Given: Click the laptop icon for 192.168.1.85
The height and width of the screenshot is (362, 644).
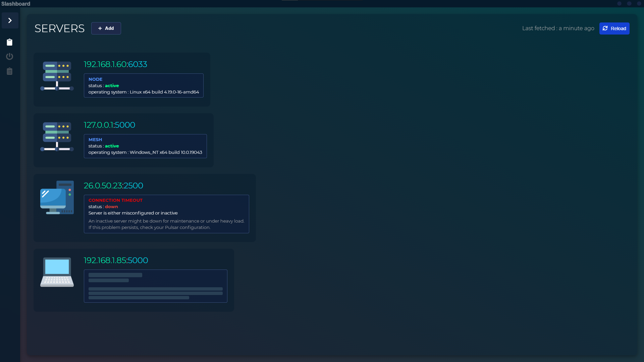Looking at the screenshot, I should 57,272.
